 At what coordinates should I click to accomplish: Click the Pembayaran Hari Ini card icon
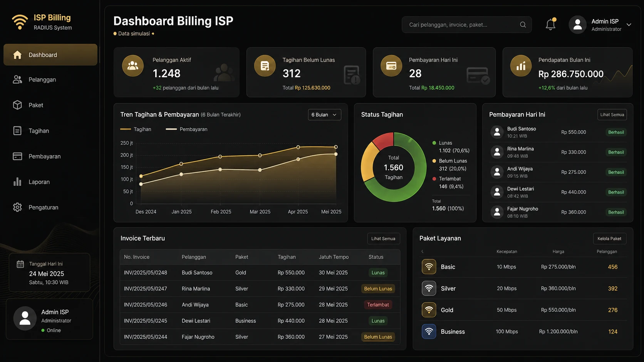[x=391, y=65]
